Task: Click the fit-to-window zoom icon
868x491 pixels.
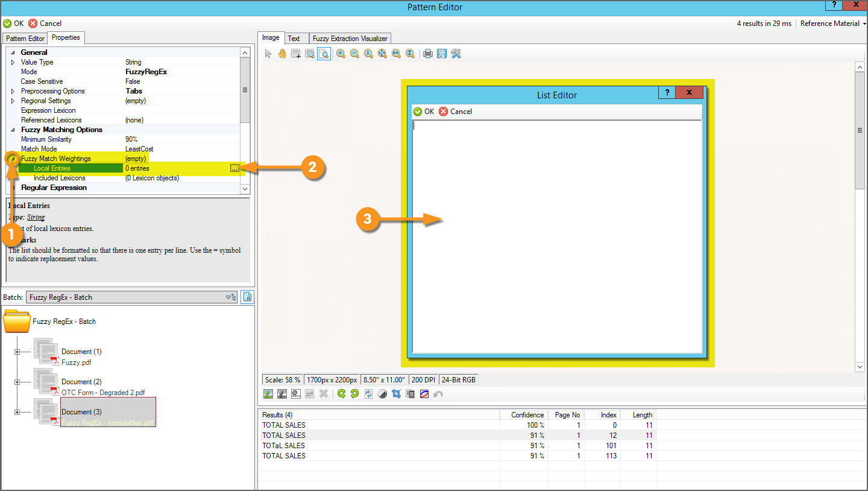Action: pyautogui.click(x=382, y=54)
